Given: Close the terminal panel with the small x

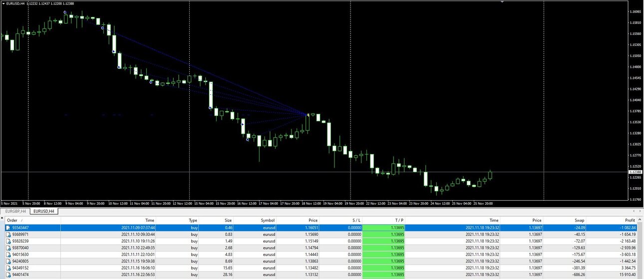Looking at the screenshot, I should click(2, 218).
